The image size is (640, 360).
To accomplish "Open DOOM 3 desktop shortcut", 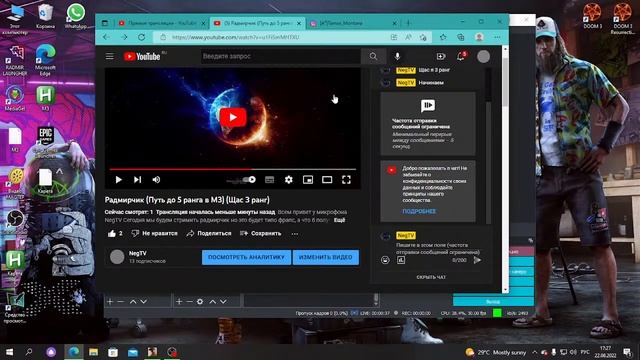I will click(x=592, y=16).
